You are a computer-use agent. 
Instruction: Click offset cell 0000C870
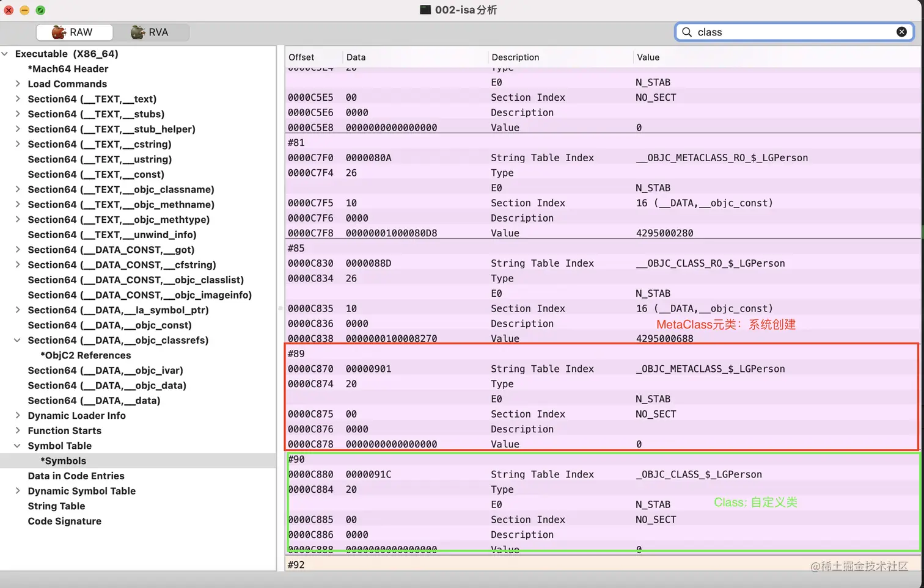[310, 369]
